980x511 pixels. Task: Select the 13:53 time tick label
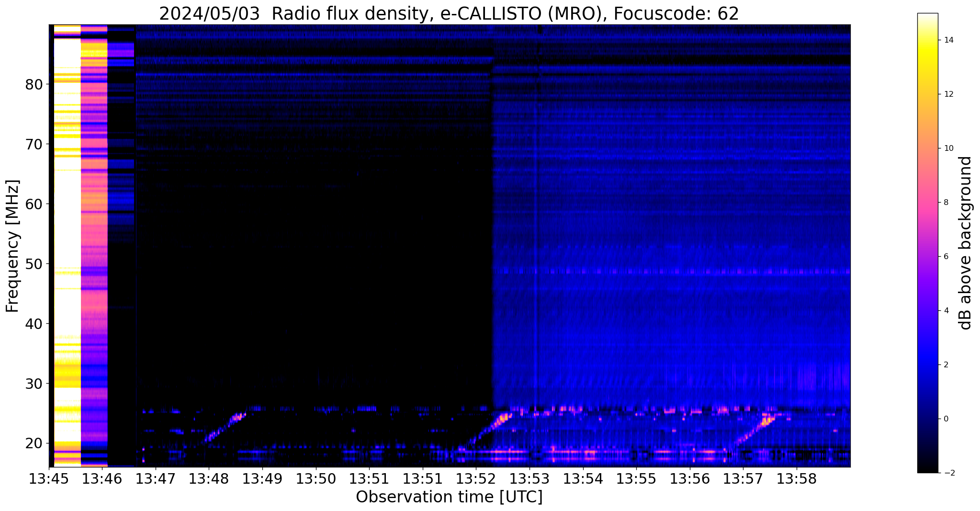[x=529, y=478]
